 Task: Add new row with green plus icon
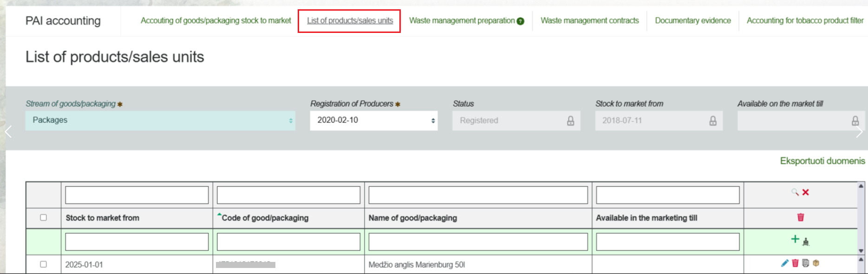pyautogui.click(x=795, y=239)
